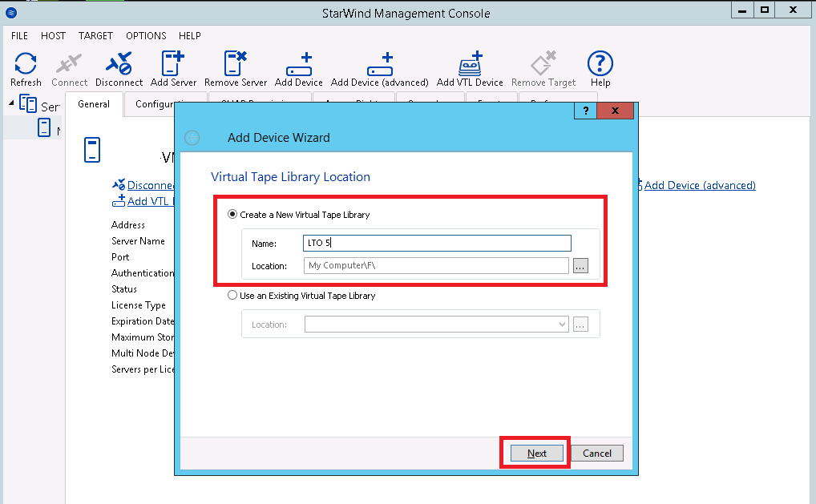The height and width of the screenshot is (504, 816).
Task: Click the Cancel button
Action: pyautogui.click(x=596, y=453)
